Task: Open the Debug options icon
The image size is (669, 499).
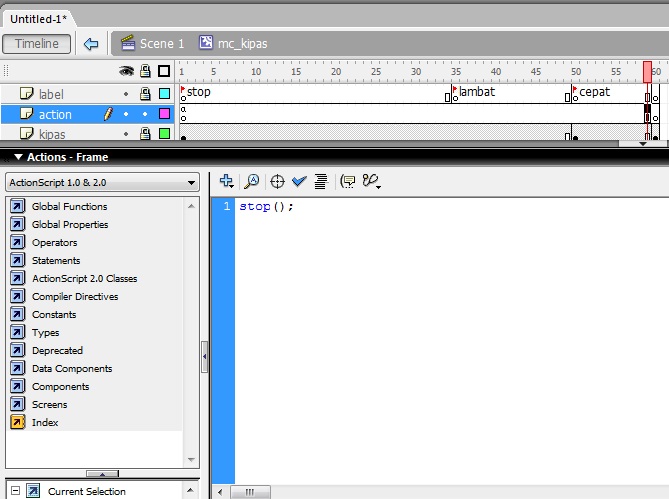Action: coord(371,181)
